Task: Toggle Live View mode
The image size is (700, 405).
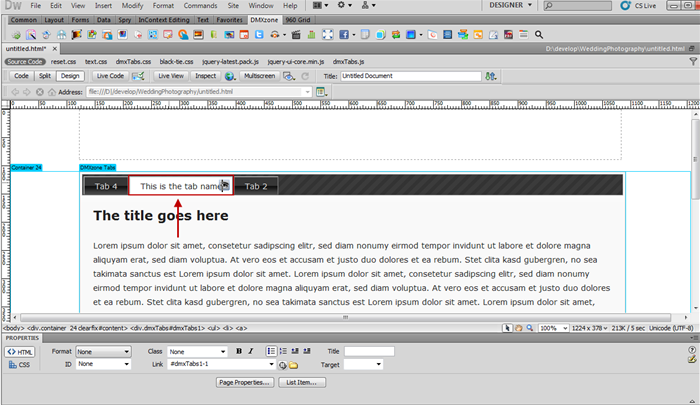Action: tap(170, 75)
